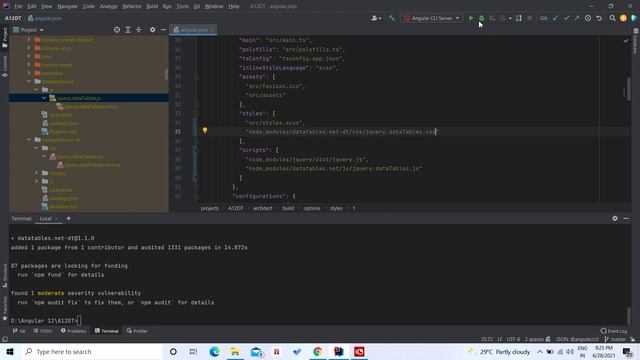Select the angular.json editor tab
This screenshot has height=360, width=640.
point(193,30)
